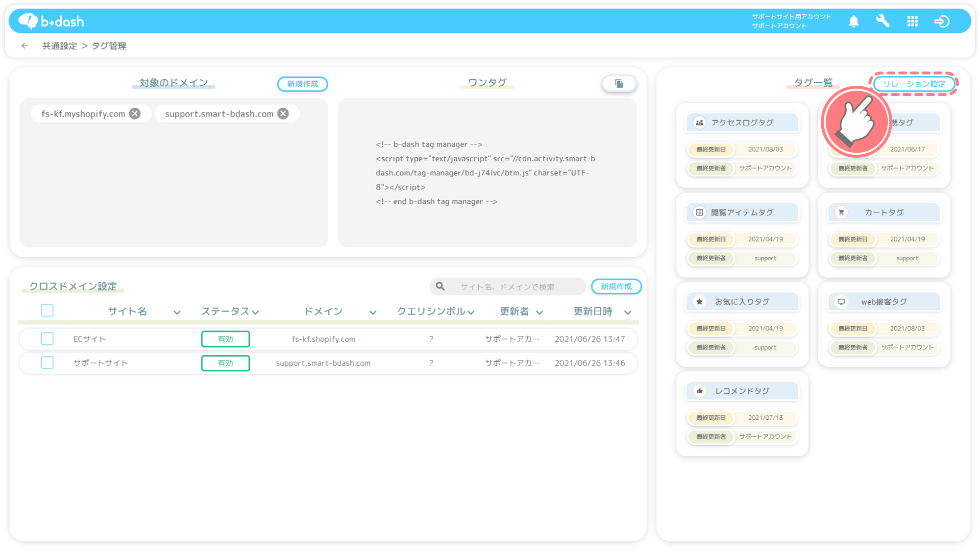Go back with the left arrow
Image resolution: width=980 pixels, height=551 pixels.
24,46
